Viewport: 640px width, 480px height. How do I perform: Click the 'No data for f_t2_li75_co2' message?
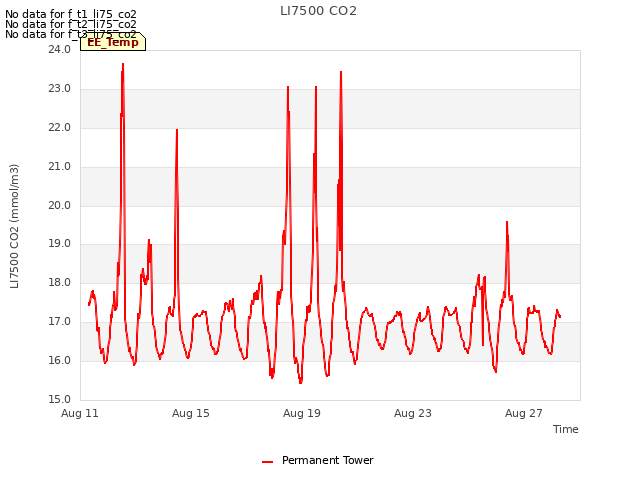(x=71, y=24)
